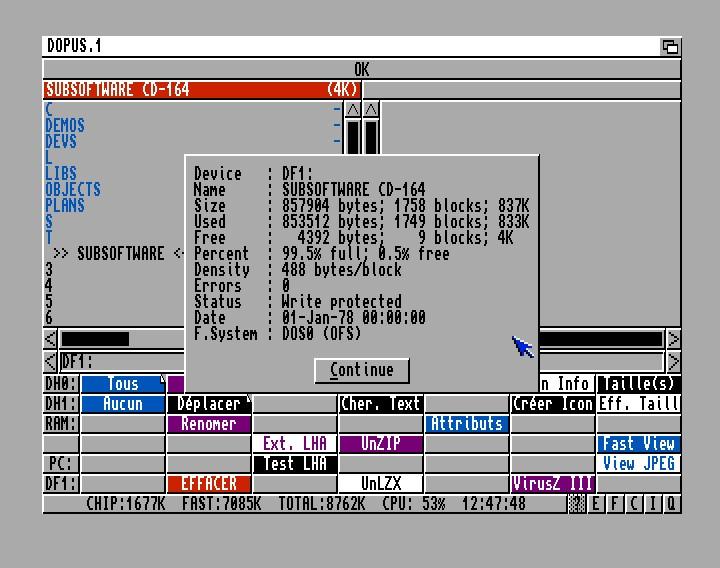Open the Attributs function
Screen dimensions: 720x568
(x=467, y=424)
